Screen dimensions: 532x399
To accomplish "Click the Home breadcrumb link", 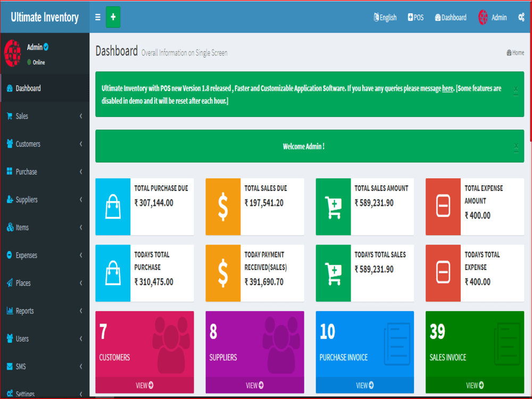I will (x=515, y=52).
